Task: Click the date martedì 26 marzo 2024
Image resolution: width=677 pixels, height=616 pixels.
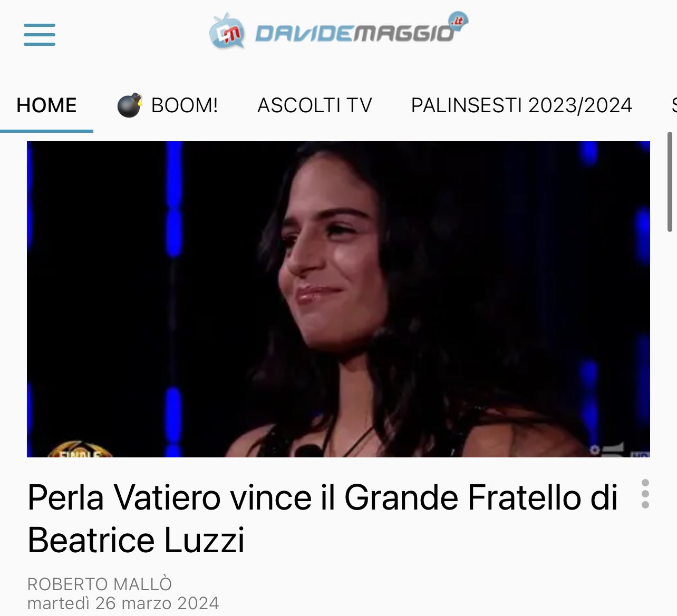Action: click(123, 603)
